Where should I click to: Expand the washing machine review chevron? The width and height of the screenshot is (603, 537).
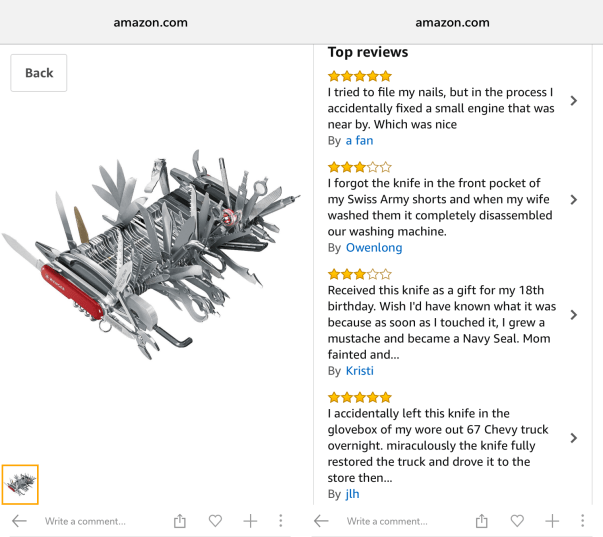(573, 200)
